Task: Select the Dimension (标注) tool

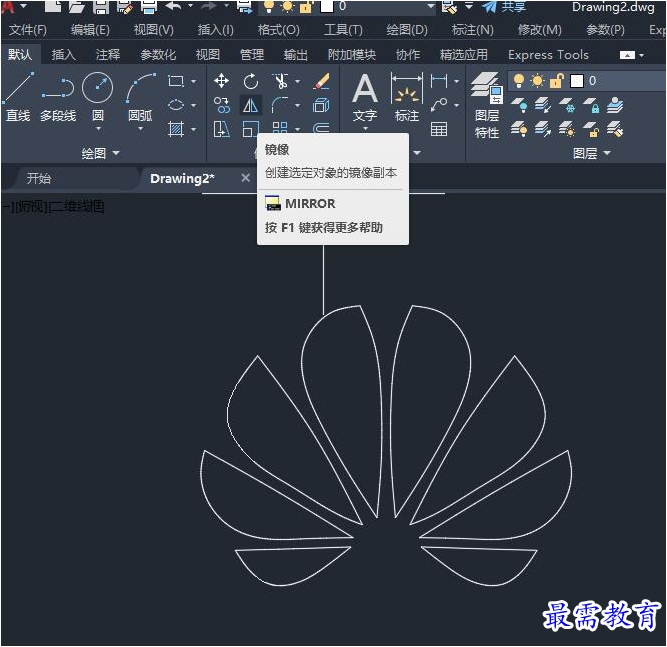Action: 407,98
